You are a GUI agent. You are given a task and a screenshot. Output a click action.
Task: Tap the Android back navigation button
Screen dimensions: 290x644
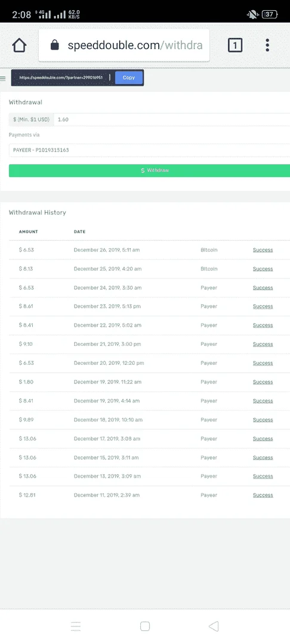[214, 626]
